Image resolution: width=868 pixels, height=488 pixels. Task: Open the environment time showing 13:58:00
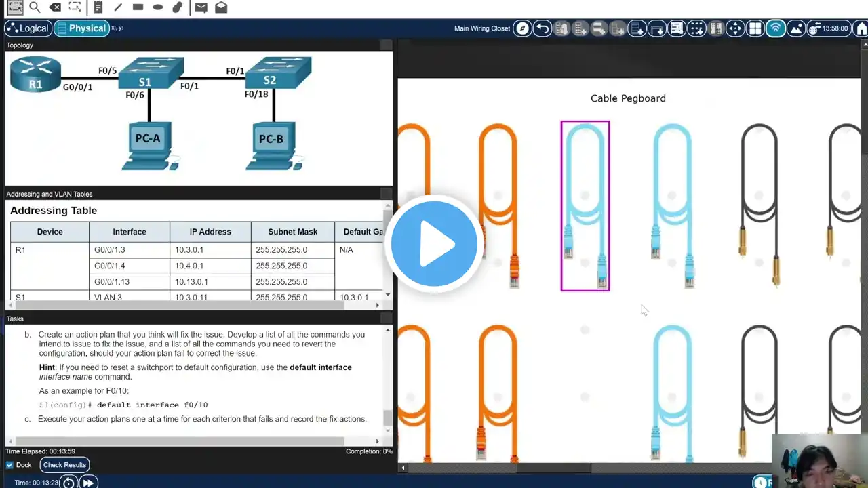click(828, 28)
